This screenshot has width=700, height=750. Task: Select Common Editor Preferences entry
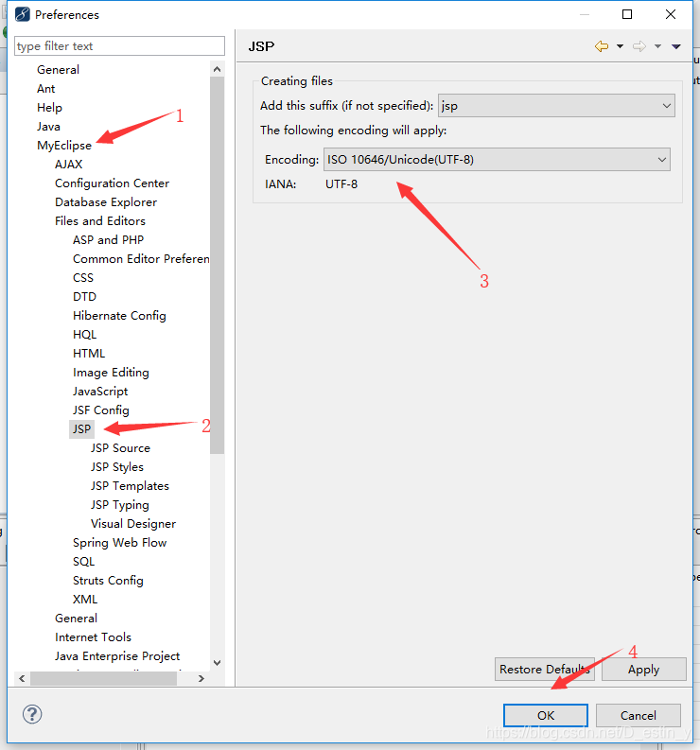[x=141, y=259]
